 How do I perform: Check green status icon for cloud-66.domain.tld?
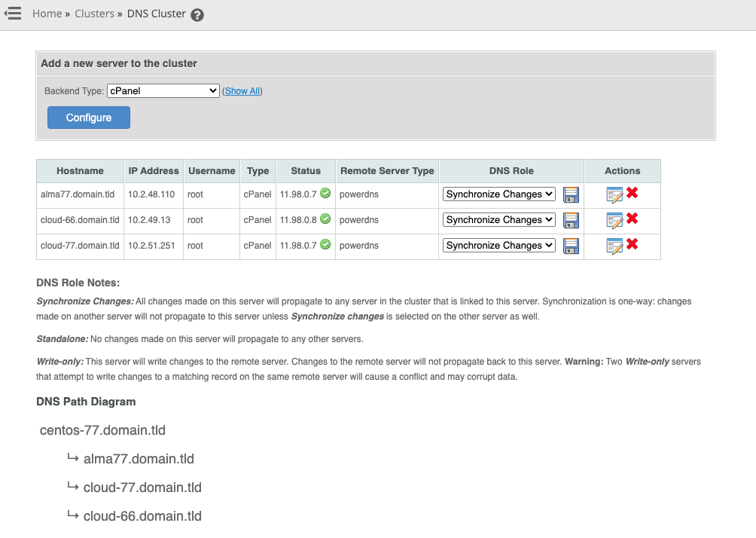point(325,219)
